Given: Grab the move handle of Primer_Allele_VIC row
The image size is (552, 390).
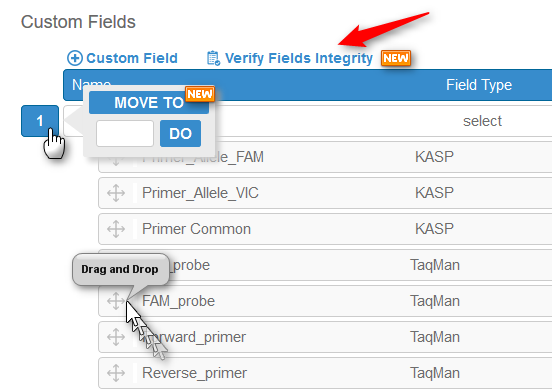Looking at the screenshot, I should pos(116,193).
